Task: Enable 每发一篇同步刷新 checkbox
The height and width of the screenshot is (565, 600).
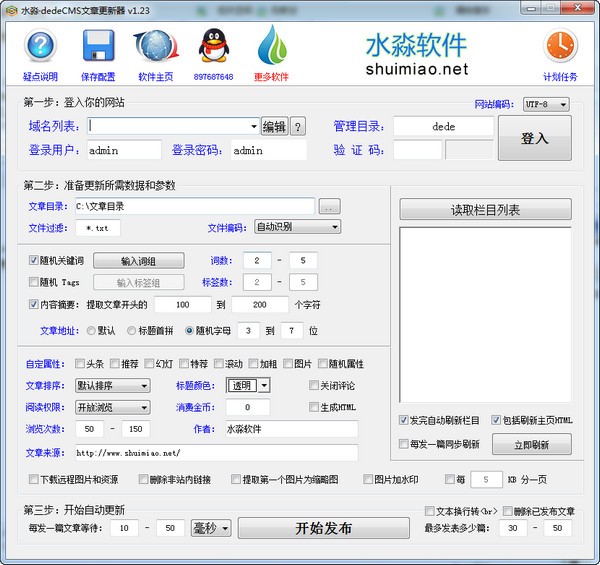Action: (403, 444)
